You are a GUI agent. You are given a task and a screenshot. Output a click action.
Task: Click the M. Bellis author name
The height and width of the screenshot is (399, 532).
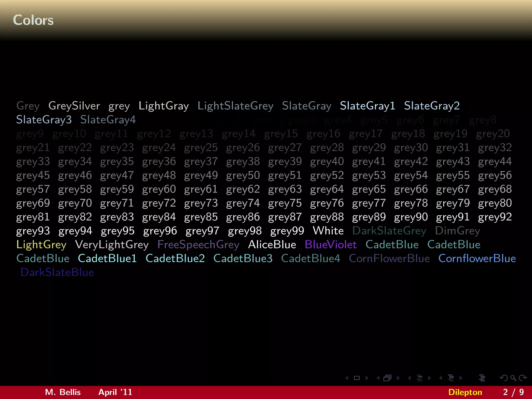click(63, 392)
